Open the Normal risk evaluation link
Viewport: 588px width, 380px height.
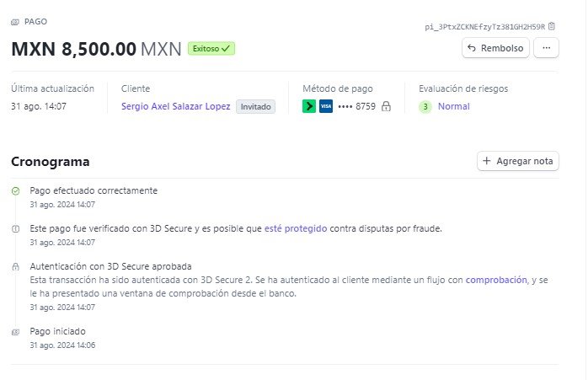pos(454,106)
